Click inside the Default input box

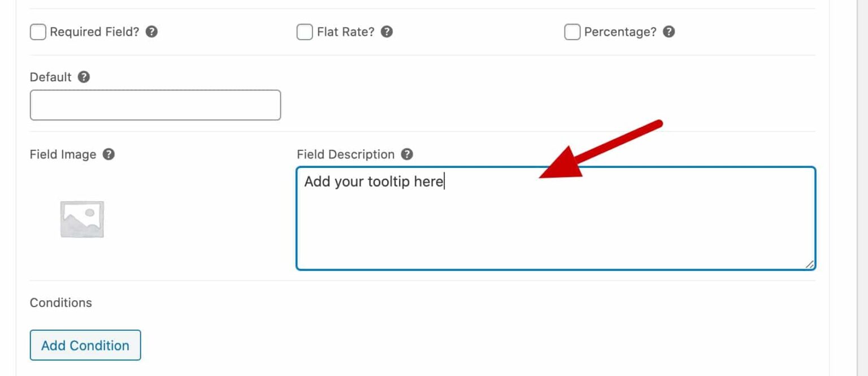[x=155, y=105]
